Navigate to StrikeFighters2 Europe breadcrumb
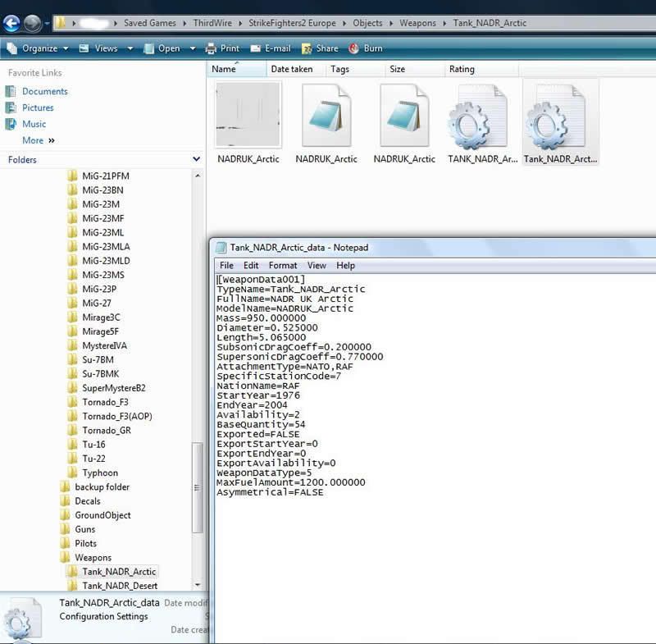Image resolution: width=656 pixels, height=644 pixels. point(292,23)
